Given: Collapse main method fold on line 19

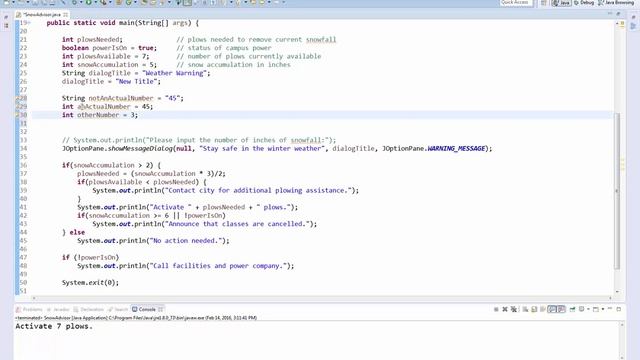Looking at the screenshot, I should pos(29,23).
